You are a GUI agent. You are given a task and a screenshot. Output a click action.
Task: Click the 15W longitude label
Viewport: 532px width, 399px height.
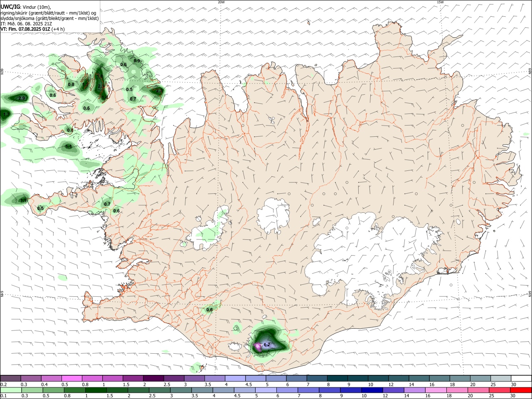(x=440, y=2)
